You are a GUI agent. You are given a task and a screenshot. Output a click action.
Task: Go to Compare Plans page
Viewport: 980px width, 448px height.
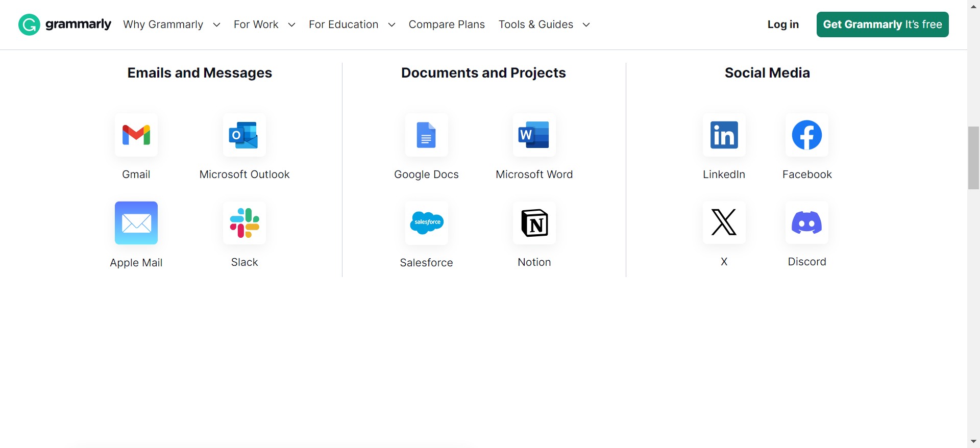(447, 24)
